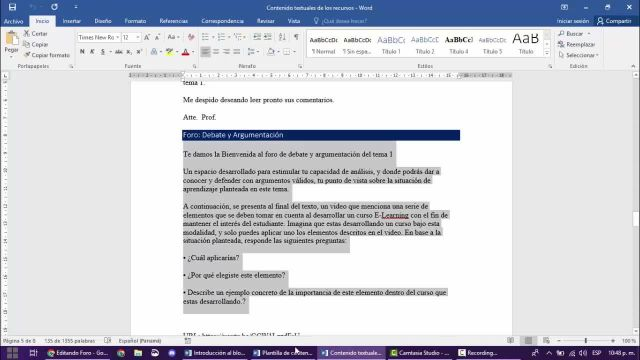Screen dimensions: 640x360
Task: Open the text effects icon
Action: [154, 52]
